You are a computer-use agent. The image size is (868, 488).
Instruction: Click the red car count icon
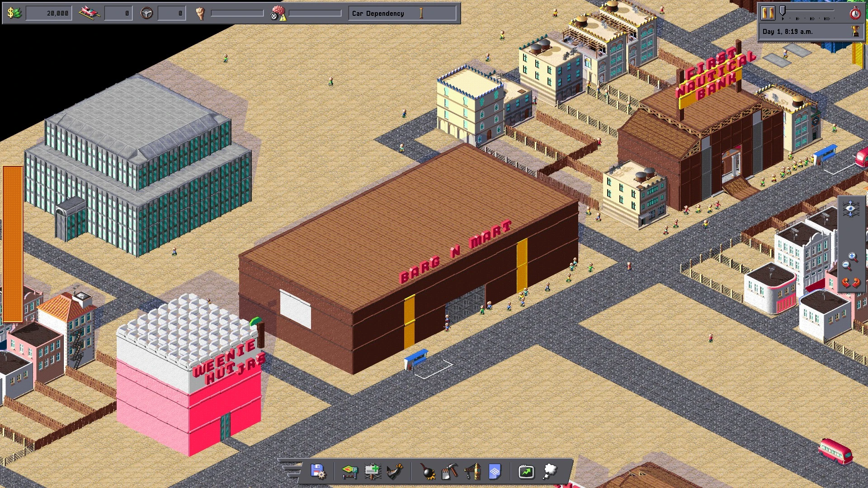point(90,13)
